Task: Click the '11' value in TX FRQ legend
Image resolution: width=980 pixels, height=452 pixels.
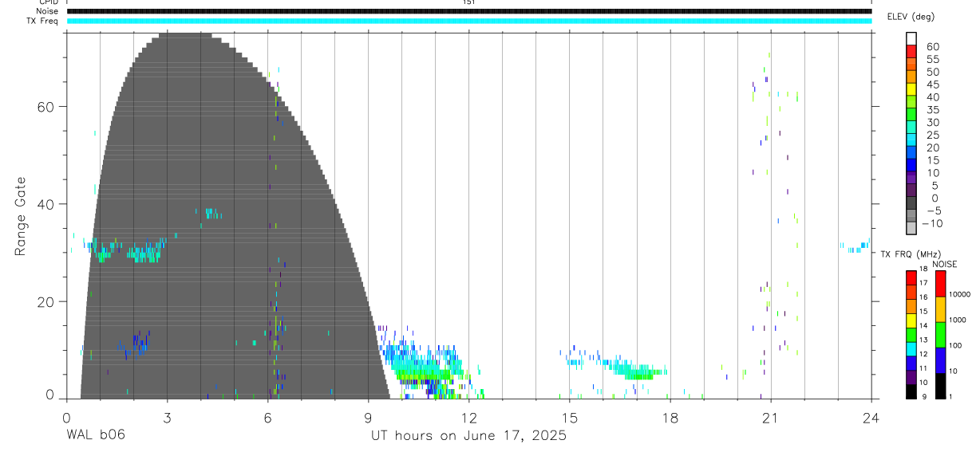Action: (923, 368)
